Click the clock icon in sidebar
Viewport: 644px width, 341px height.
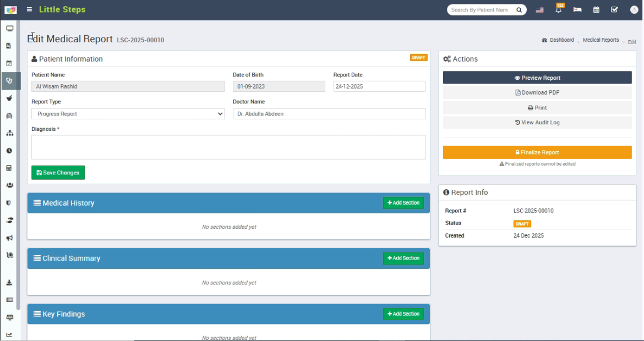[x=9, y=151]
